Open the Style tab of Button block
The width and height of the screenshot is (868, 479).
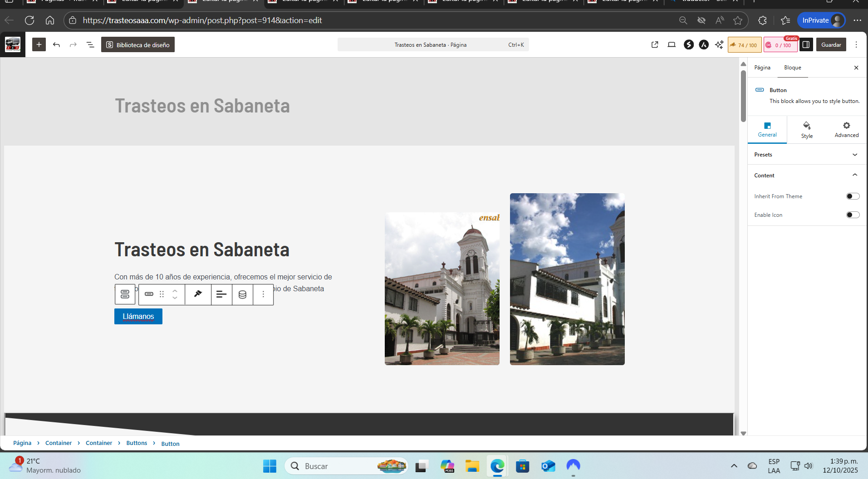tap(807, 130)
